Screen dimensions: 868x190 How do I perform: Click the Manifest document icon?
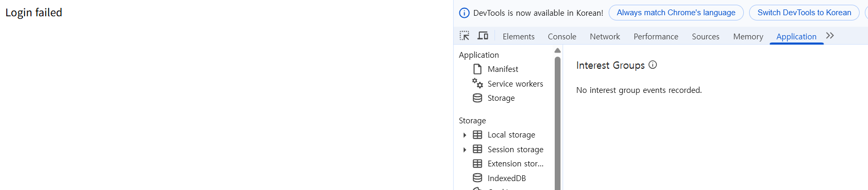pyautogui.click(x=477, y=69)
